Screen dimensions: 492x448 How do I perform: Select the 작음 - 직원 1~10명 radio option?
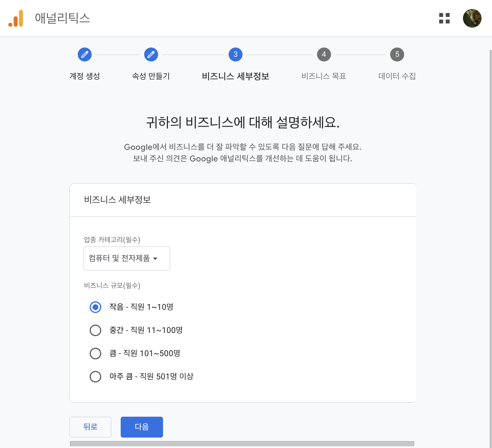point(95,307)
